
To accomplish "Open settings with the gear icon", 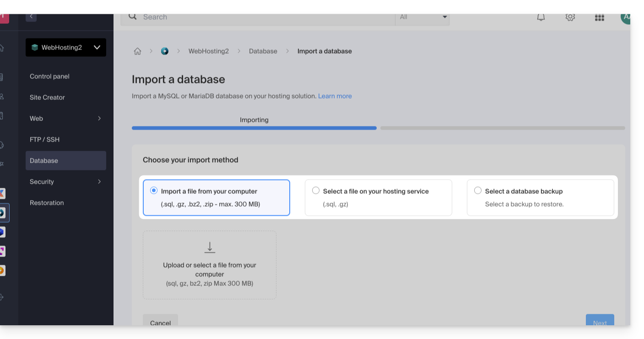I will 570,17.
